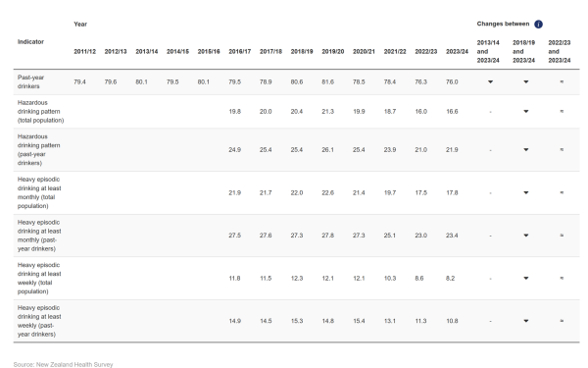The width and height of the screenshot is (588, 368).
Task: Click the 2018/19 and 2023/24 changes header
Action: point(523,51)
